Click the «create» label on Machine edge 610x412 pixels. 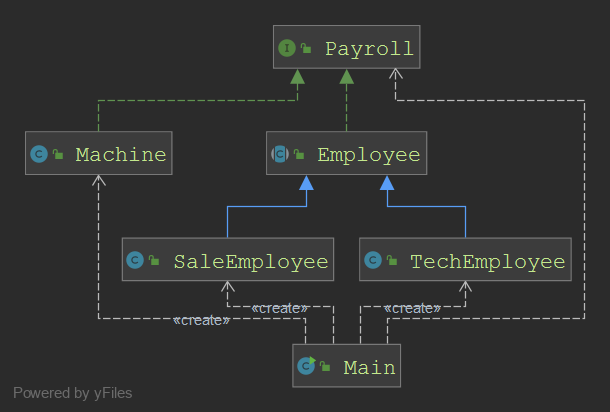tap(202, 320)
